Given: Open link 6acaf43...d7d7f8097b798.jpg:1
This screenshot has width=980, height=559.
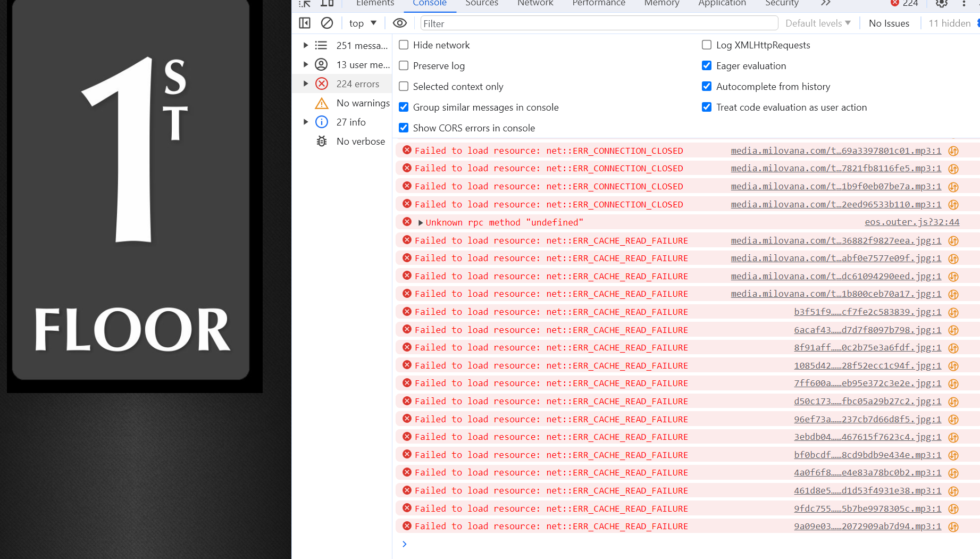Looking at the screenshot, I should click(x=868, y=330).
